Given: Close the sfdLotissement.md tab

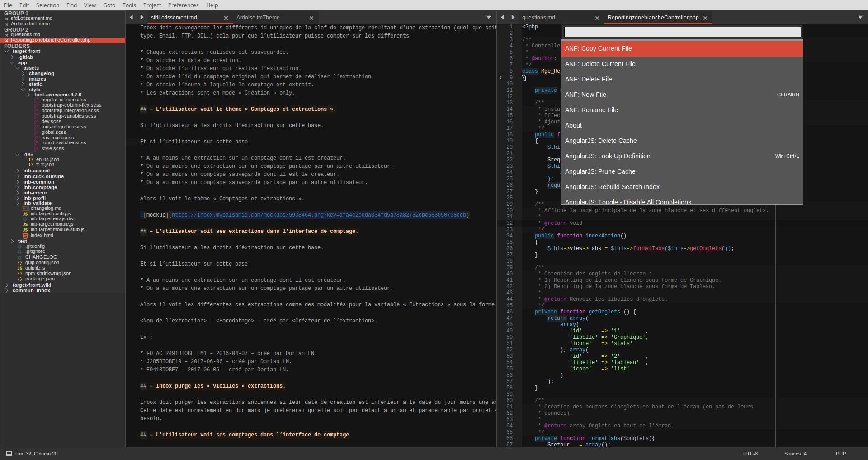Looking at the screenshot, I should point(226,18).
